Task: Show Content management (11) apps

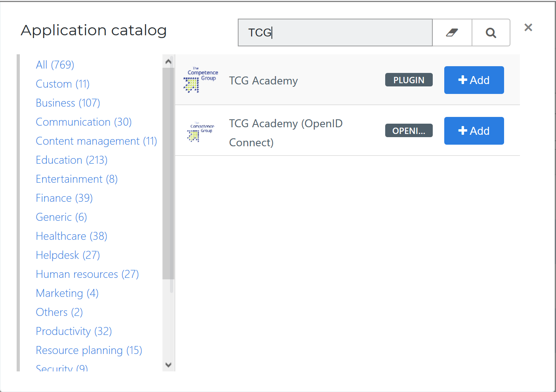Action: point(96,141)
